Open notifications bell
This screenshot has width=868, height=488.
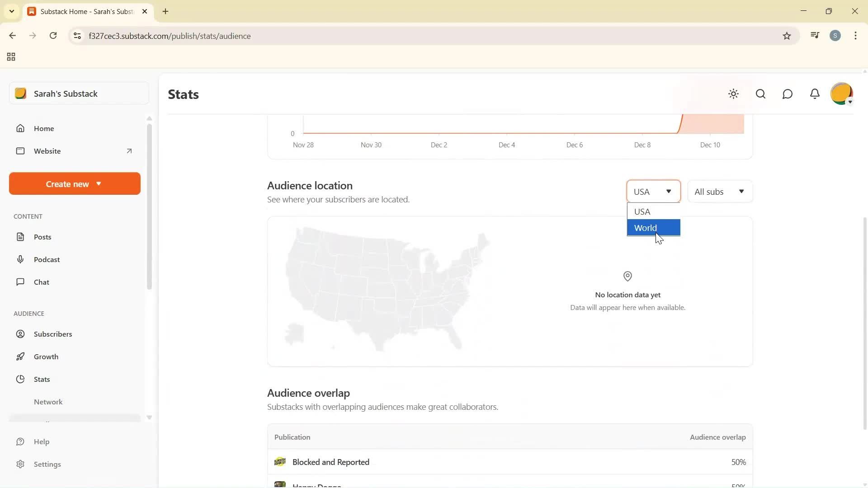click(815, 94)
